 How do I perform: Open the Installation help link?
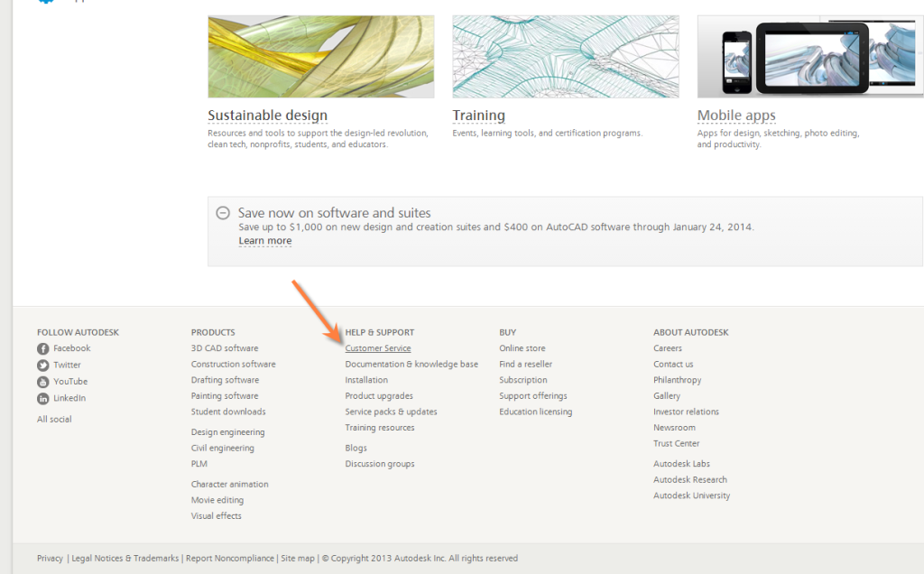click(366, 380)
